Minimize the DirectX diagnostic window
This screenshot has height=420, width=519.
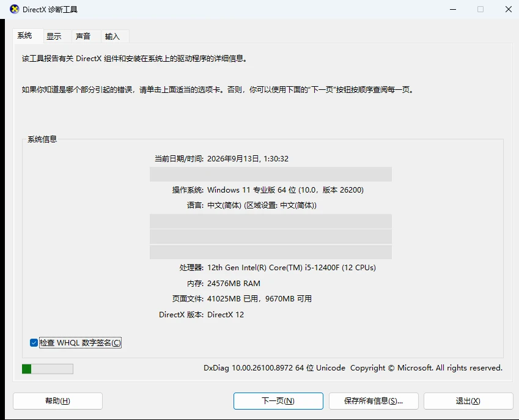tap(453, 9)
